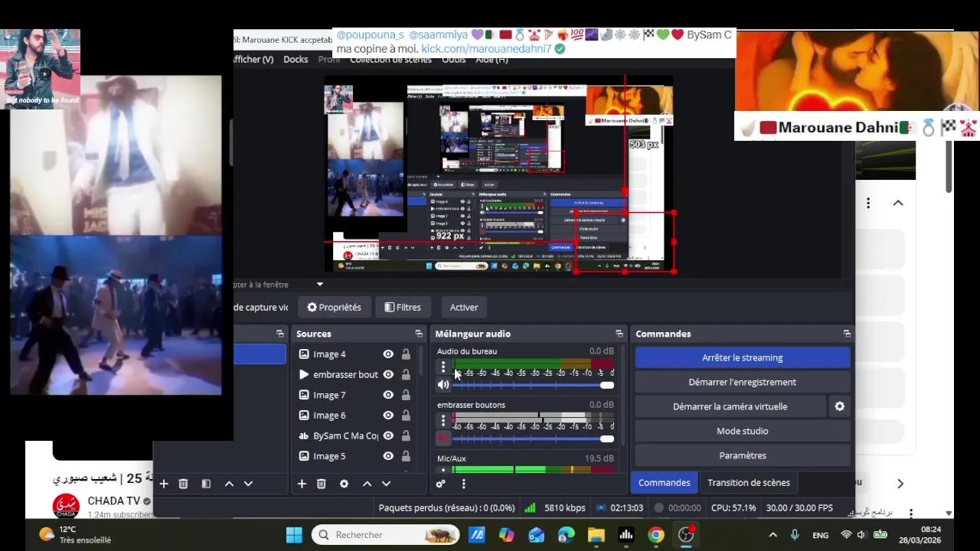Delete selected source with the trash icon
This screenshot has width=980, height=551.
pos(322,484)
